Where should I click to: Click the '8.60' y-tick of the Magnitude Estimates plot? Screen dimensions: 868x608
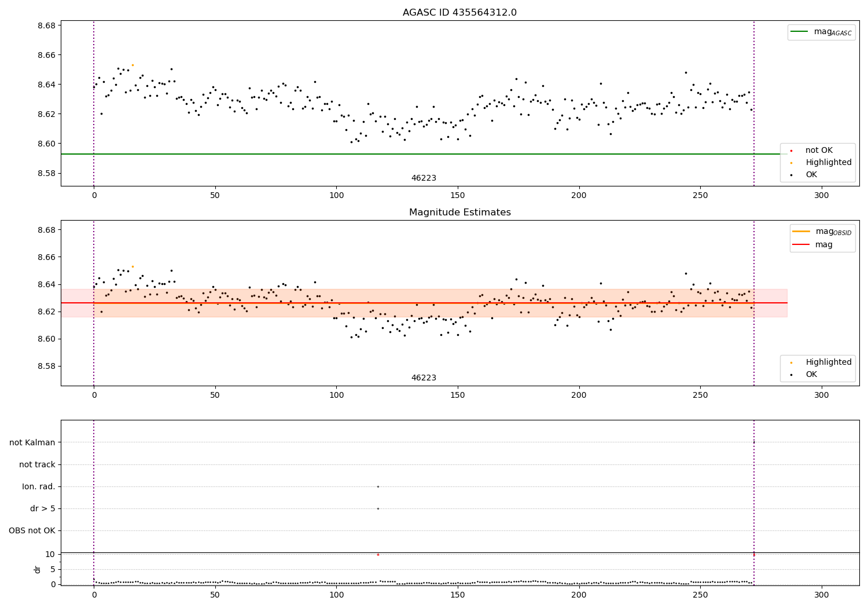pos(47,339)
